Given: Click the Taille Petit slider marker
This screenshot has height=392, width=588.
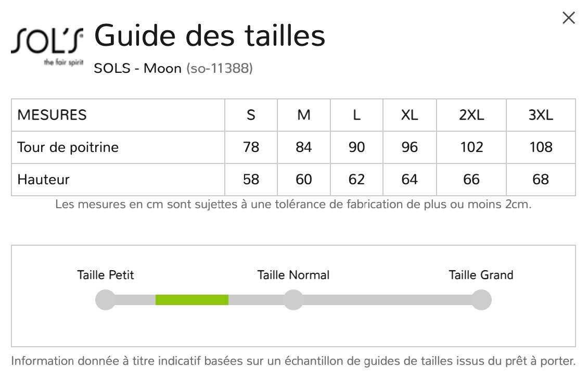Looking at the screenshot, I should [x=106, y=300].
